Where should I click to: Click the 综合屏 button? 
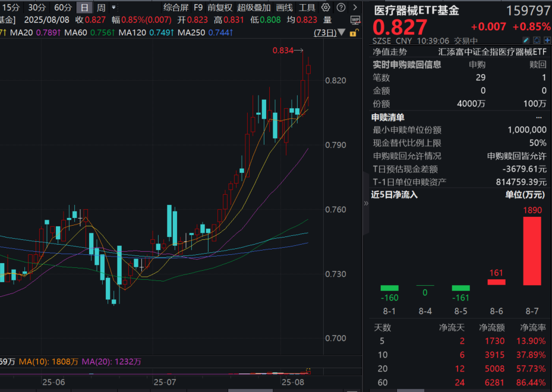coord(175,7)
